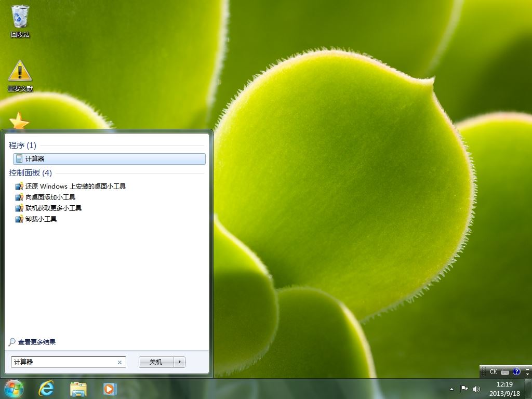Screen dimensions: 532x399
Task: Click the 程序 (1) group header
Action: (22, 145)
